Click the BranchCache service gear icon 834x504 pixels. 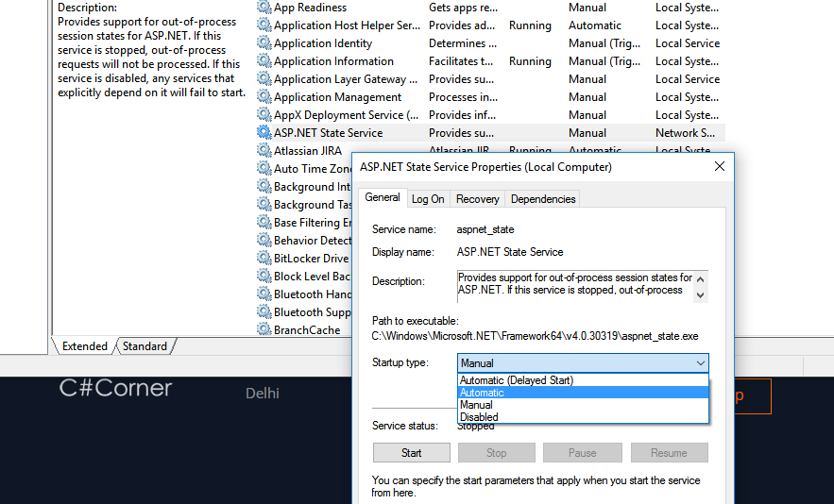coord(264,329)
